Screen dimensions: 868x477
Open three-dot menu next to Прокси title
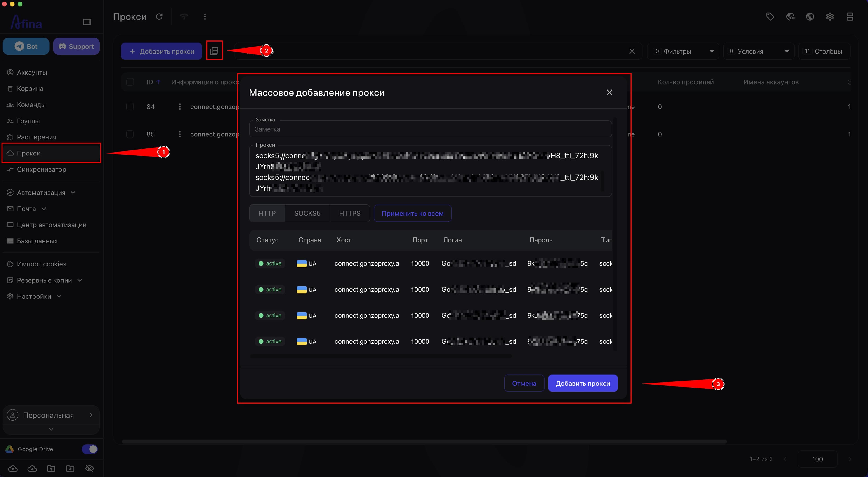pos(205,16)
